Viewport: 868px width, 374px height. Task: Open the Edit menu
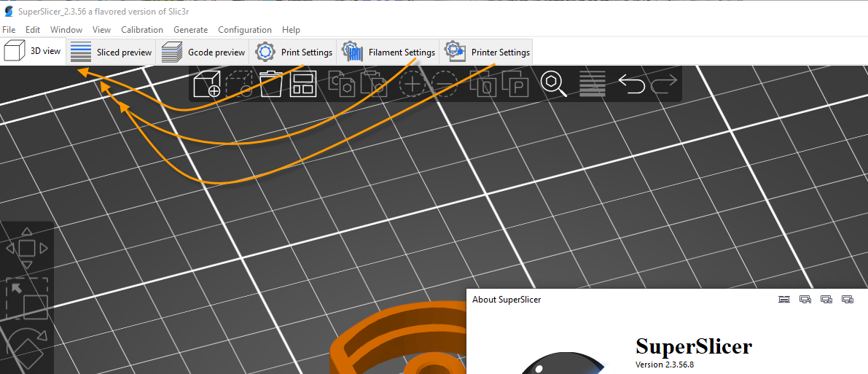[33, 30]
